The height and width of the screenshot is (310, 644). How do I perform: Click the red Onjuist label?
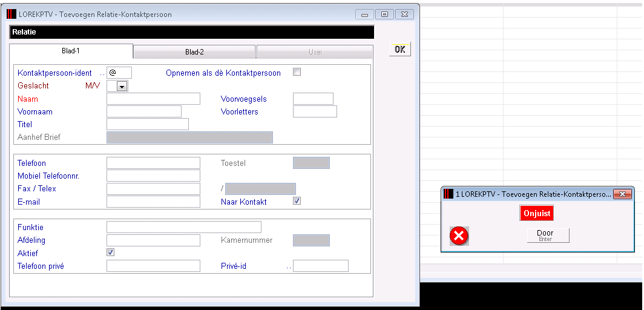click(x=536, y=214)
